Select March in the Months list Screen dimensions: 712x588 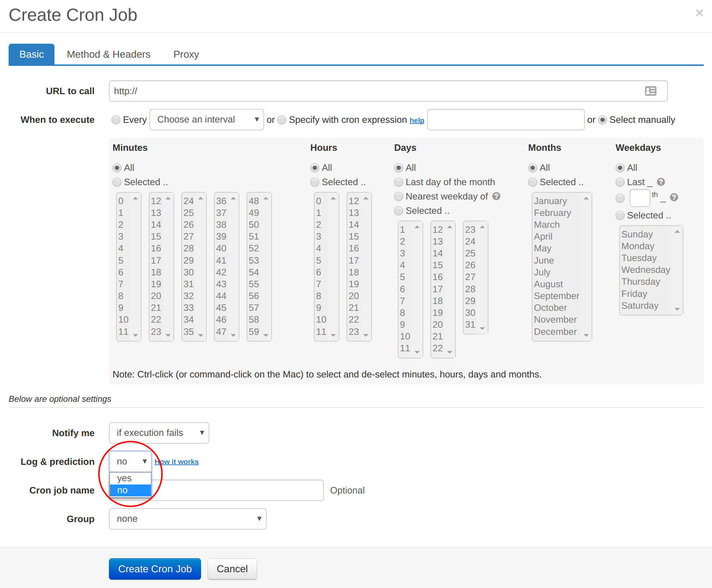click(547, 225)
